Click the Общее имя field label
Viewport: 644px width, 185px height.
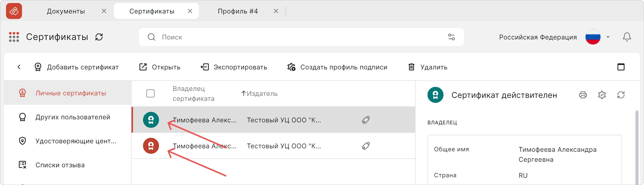coord(451,149)
